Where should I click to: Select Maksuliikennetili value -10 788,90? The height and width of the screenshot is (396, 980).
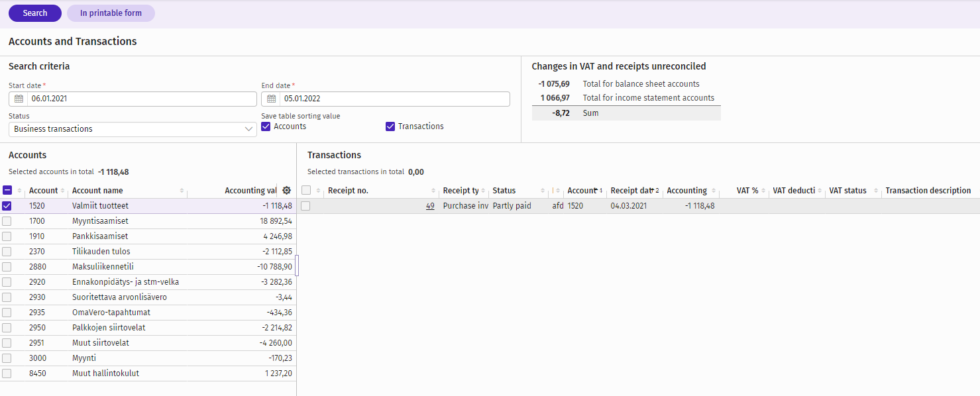click(x=274, y=267)
